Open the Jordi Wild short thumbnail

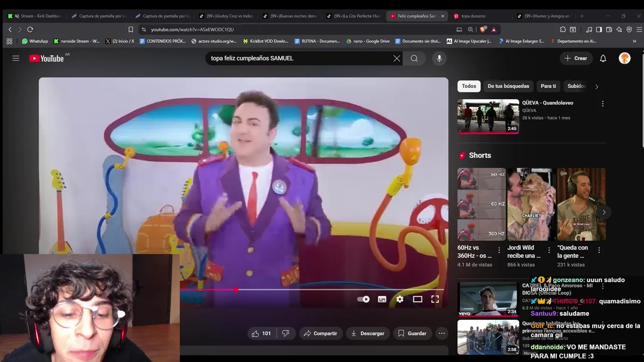coord(531,204)
